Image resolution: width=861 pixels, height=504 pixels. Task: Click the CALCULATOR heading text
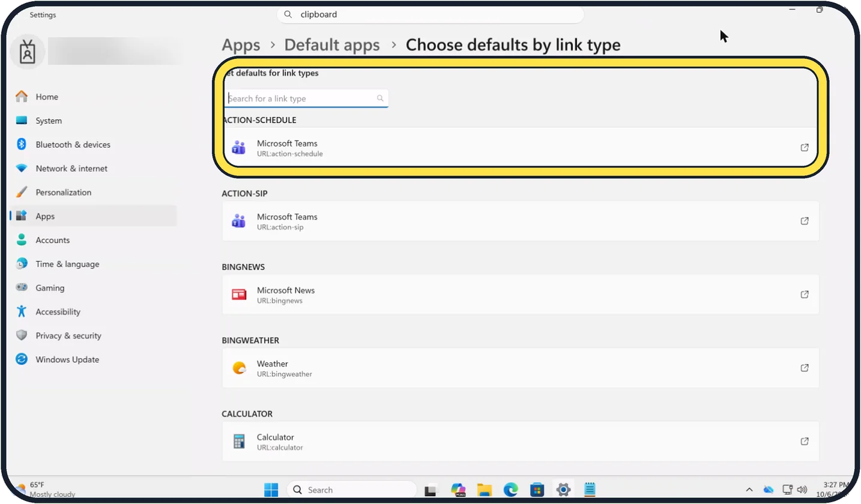[247, 414]
